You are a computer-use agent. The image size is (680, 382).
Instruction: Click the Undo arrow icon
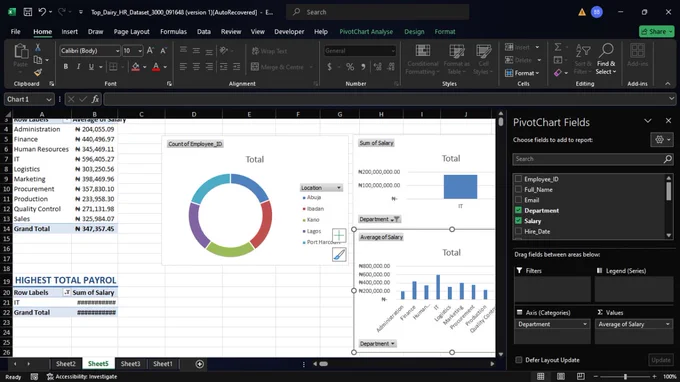click(42, 12)
